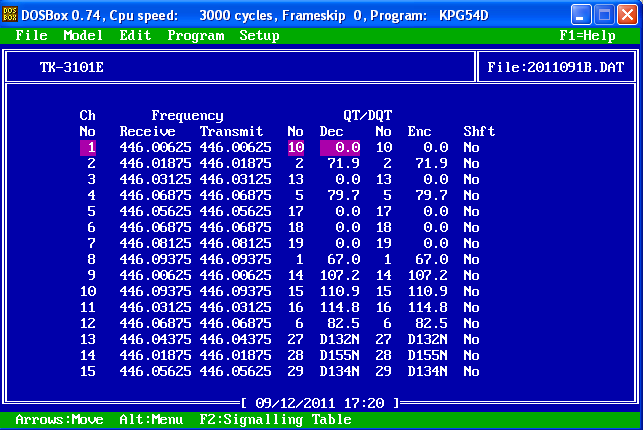Screen dimensions: 643x430
Task: Click the F1=Help label
Action: click(587, 36)
